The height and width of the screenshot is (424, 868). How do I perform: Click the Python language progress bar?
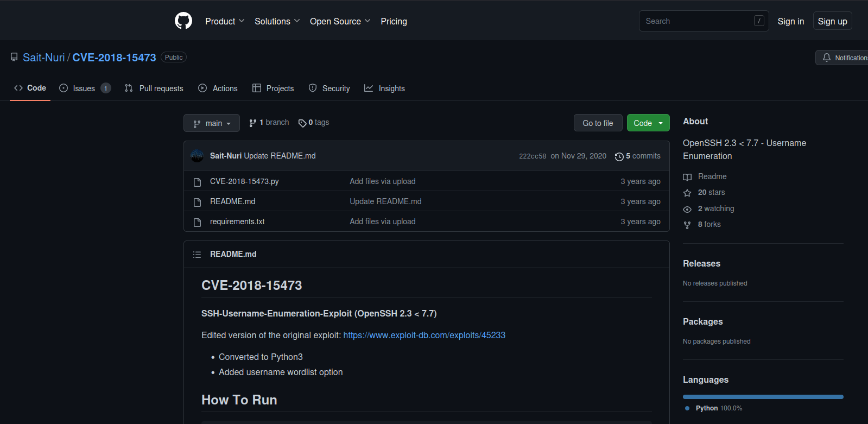763,397
